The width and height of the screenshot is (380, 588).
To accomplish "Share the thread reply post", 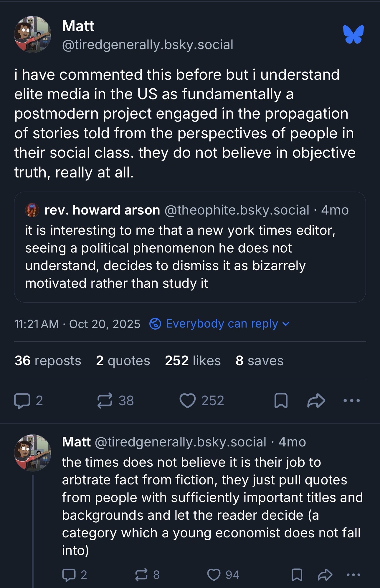I will pos(325,575).
